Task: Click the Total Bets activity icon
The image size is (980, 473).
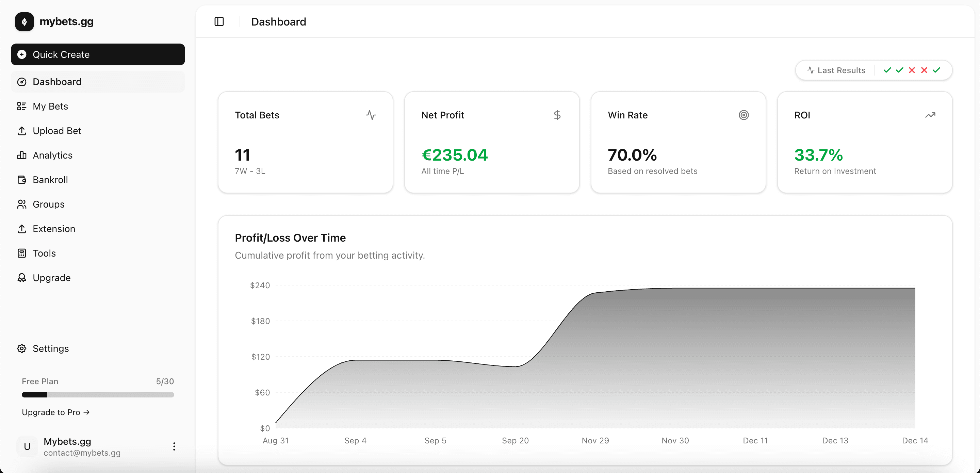Action: click(x=371, y=115)
